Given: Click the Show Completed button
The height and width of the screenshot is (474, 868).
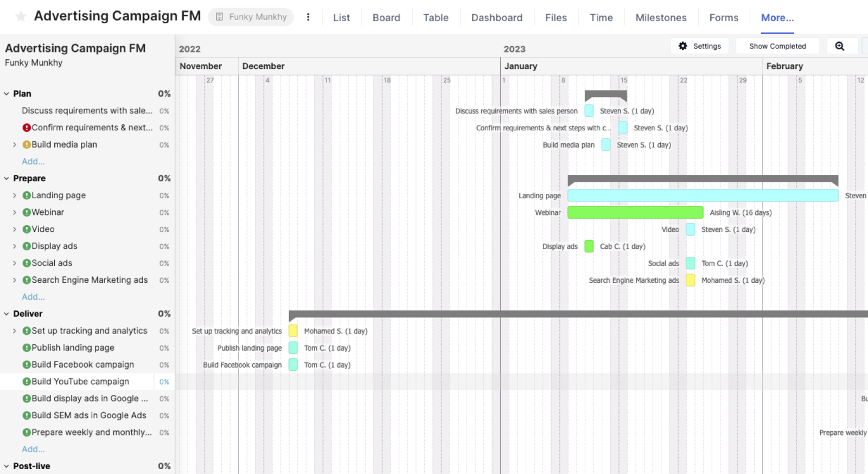Looking at the screenshot, I should tap(777, 46).
